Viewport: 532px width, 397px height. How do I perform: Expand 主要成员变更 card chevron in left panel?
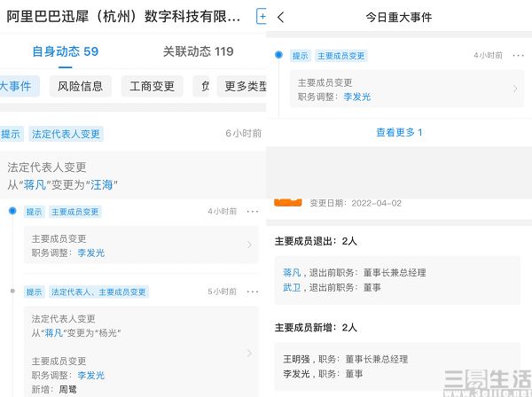249,245
